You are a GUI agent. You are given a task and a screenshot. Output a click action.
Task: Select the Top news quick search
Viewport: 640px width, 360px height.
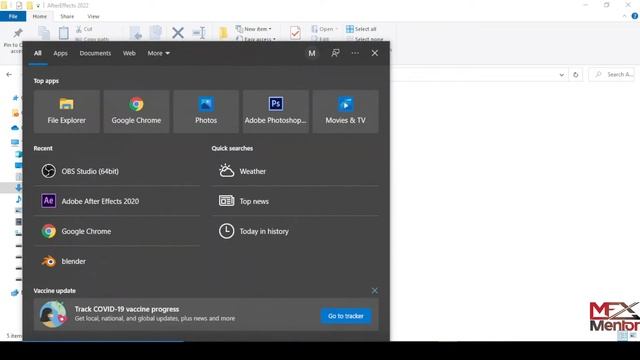click(295, 201)
